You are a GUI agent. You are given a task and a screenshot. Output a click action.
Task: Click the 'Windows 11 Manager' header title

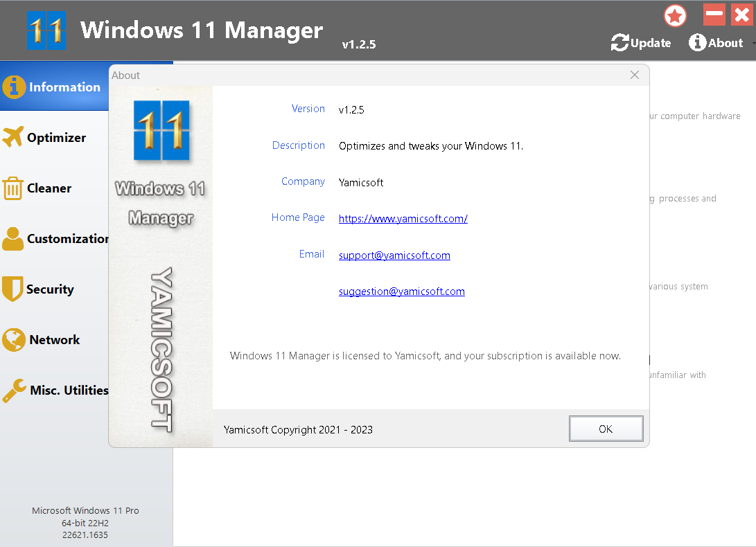[202, 30]
